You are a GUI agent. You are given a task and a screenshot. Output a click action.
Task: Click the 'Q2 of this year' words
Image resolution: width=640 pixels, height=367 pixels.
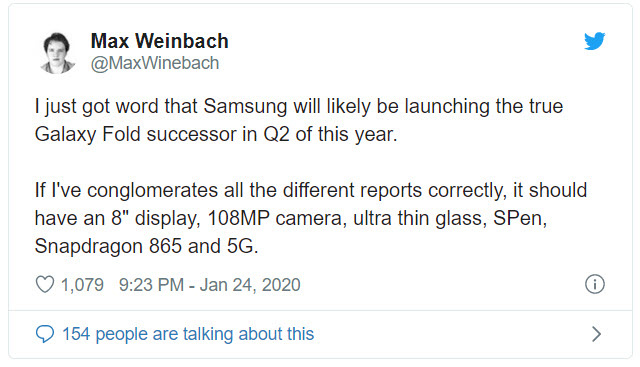pyautogui.click(x=330, y=134)
